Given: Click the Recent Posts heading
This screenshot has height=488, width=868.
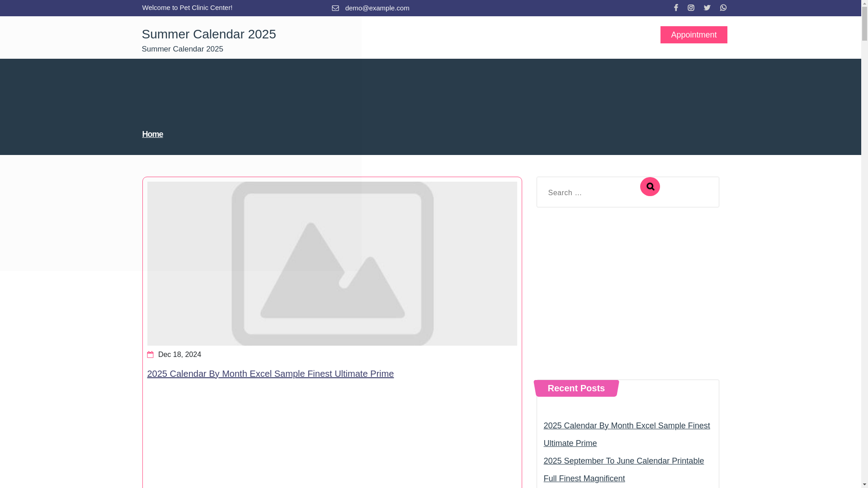Looking at the screenshot, I should pyautogui.click(x=576, y=388).
